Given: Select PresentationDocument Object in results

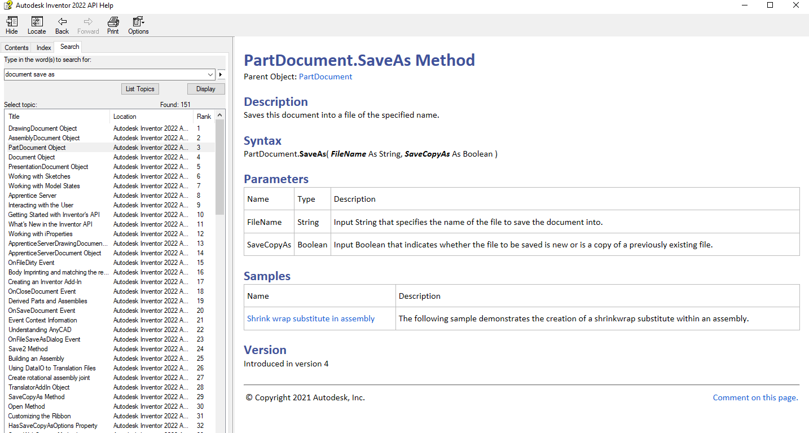Looking at the screenshot, I should click(x=48, y=167).
